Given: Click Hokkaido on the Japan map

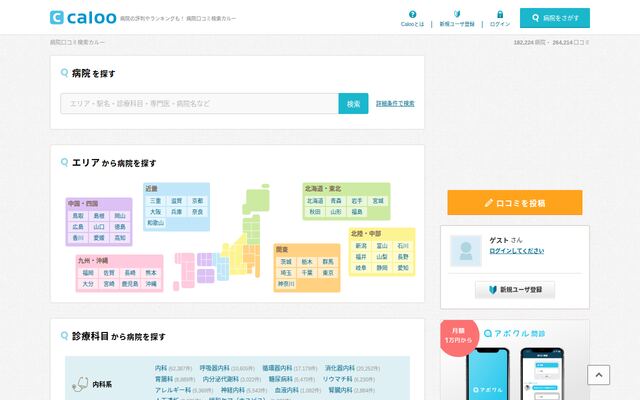Looking at the screenshot, I should tap(256, 200).
